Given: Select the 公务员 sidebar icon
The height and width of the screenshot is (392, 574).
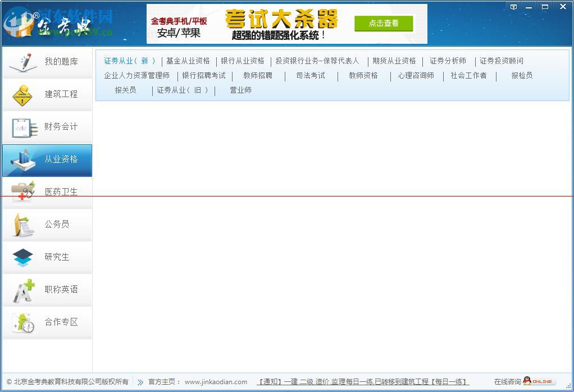Looking at the screenshot, I should [47, 224].
